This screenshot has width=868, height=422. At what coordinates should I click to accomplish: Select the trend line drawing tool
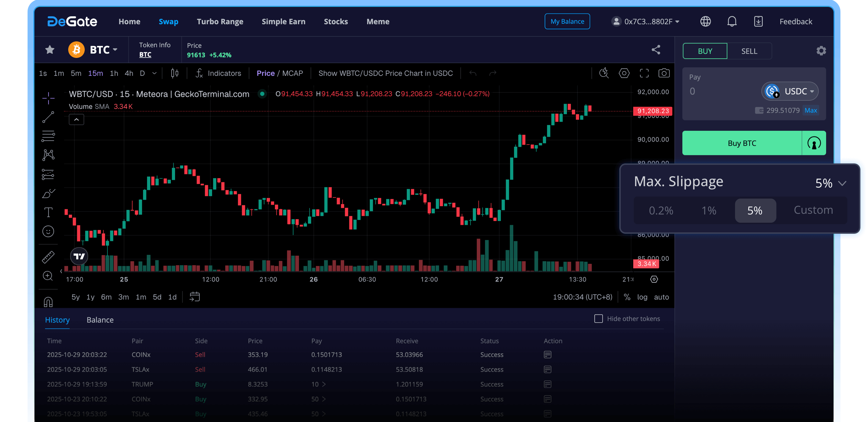pyautogui.click(x=48, y=117)
